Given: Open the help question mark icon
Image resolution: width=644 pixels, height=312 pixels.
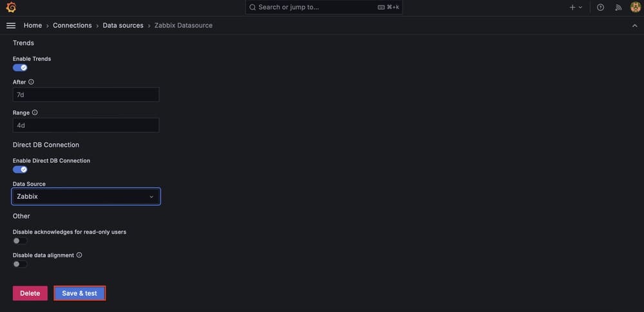Looking at the screenshot, I should coord(600,7).
